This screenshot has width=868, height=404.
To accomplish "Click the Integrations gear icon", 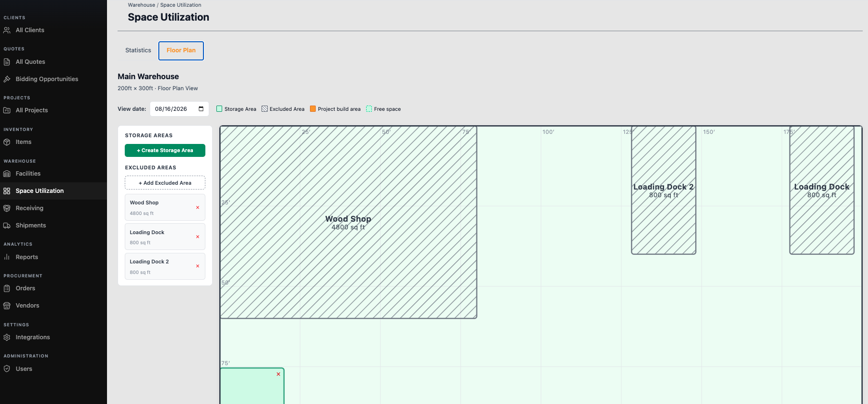I will tap(7, 337).
